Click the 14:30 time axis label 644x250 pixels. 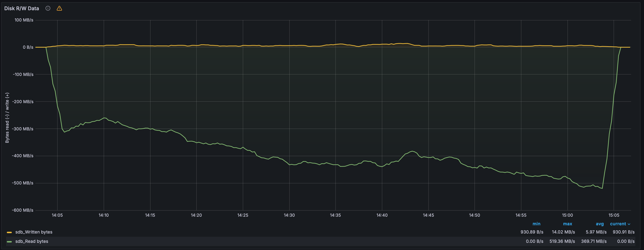point(289,215)
